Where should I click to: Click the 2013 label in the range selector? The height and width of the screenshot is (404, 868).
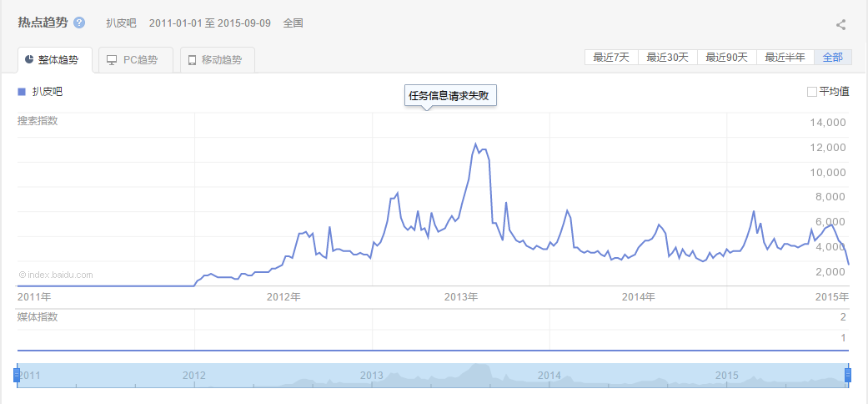372,375
